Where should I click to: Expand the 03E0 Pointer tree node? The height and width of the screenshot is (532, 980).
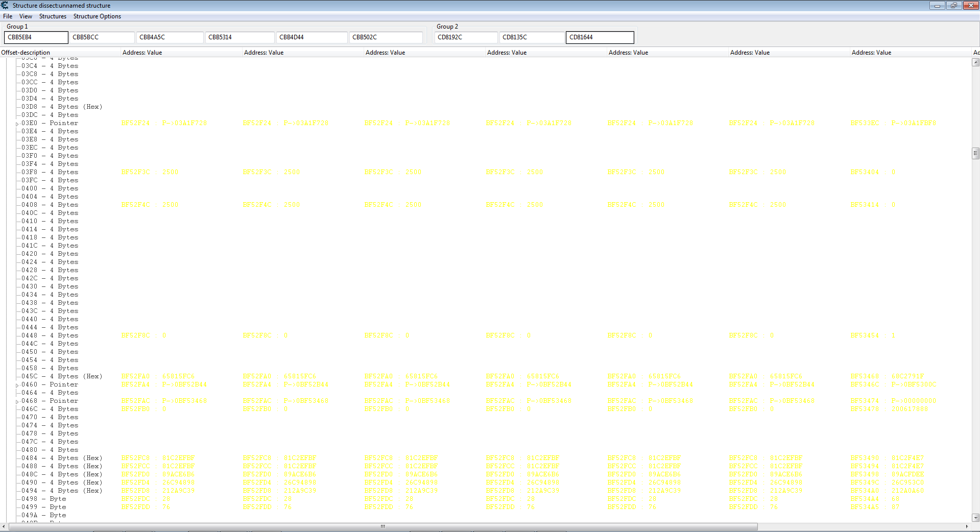point(17,124)
